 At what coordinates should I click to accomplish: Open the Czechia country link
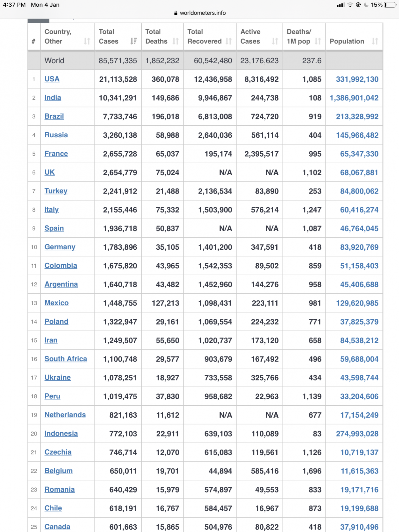click(58, 452)
